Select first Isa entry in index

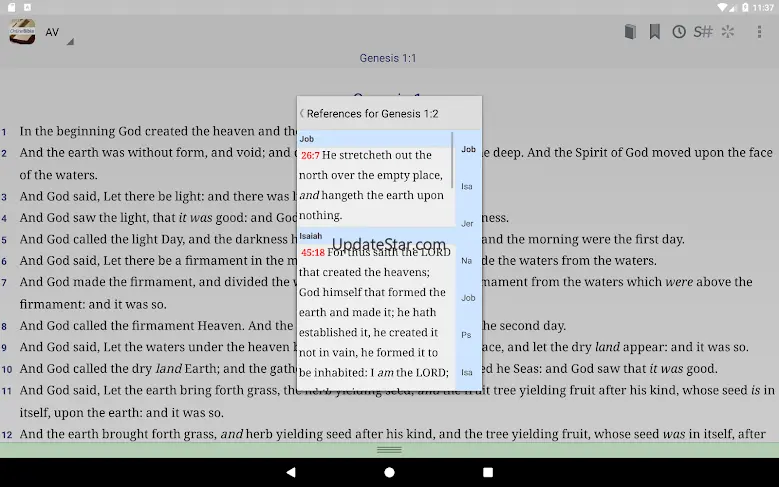point(467,186)
